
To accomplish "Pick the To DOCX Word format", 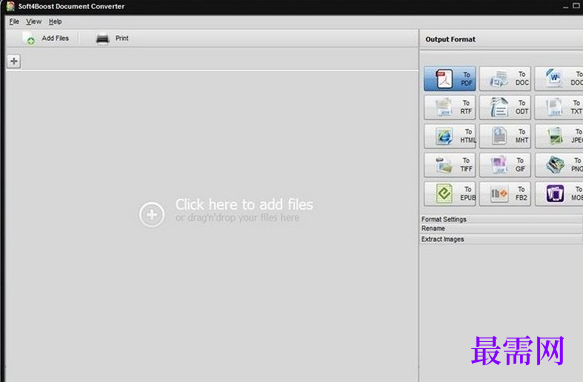I will 558,78.
